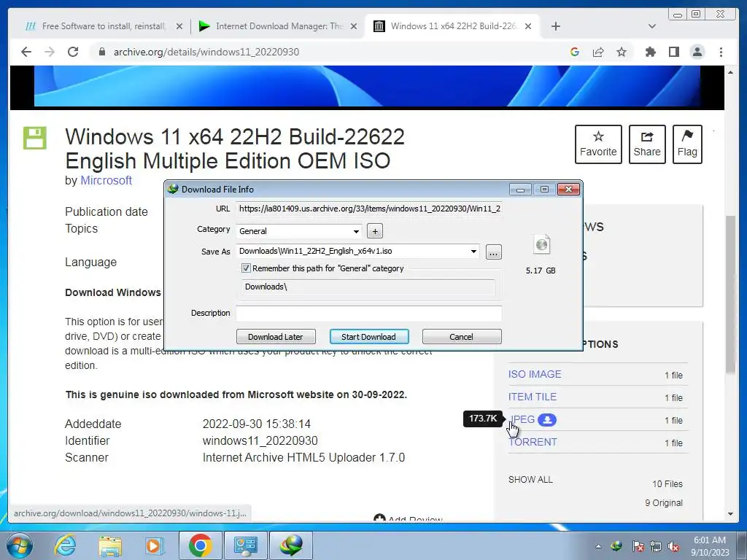The width and height of the screenshot is (747, 560).
Task: Open a new browser tab with plus
Action: tap(555, 26)
